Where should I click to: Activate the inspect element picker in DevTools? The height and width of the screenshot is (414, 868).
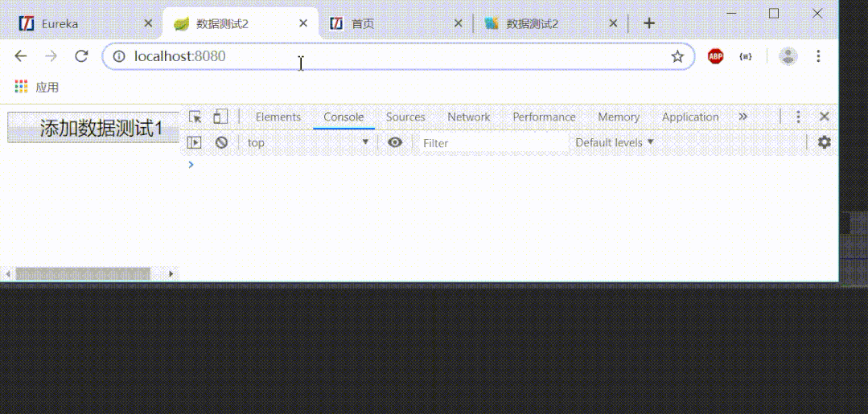tap(195, 117)
